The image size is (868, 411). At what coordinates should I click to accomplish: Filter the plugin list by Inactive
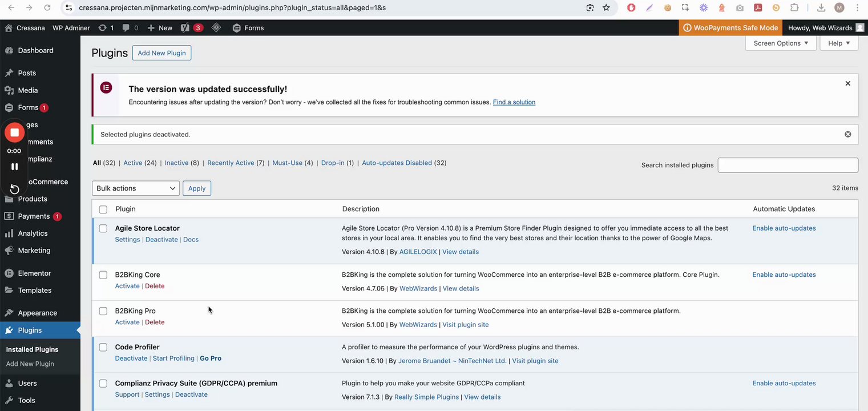[176, 163]
